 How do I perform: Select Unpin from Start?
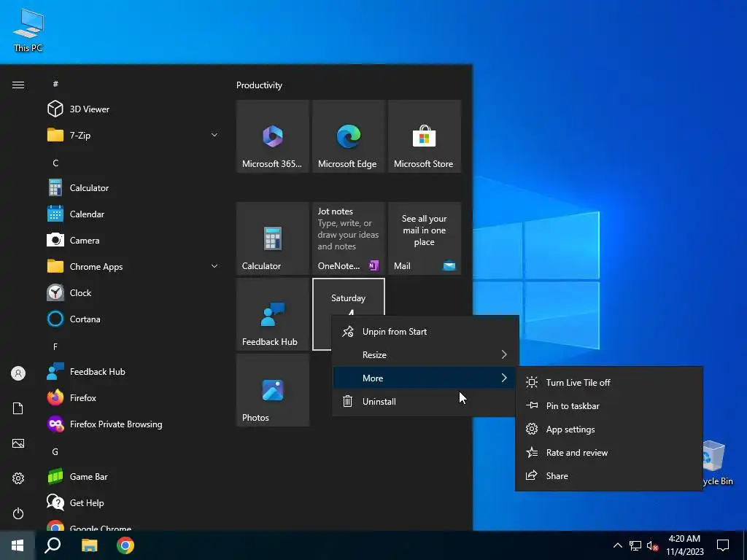[425, 332]
